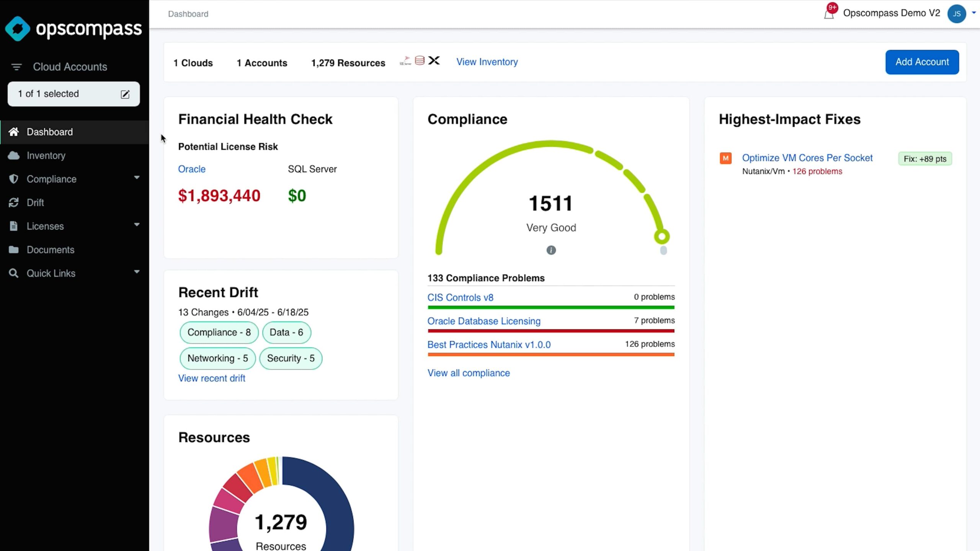Image resolution: width=980 pixels, height=551 pixels.
Task: Click the Dashboard home icon
Action: coord(14,132)
